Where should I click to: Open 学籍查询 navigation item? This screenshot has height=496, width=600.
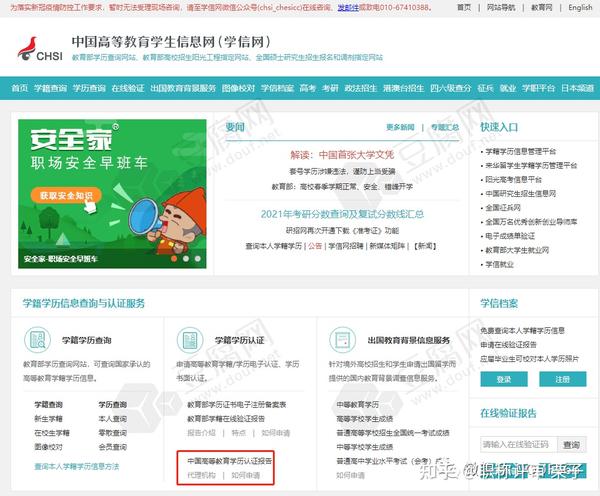[51, 88]
